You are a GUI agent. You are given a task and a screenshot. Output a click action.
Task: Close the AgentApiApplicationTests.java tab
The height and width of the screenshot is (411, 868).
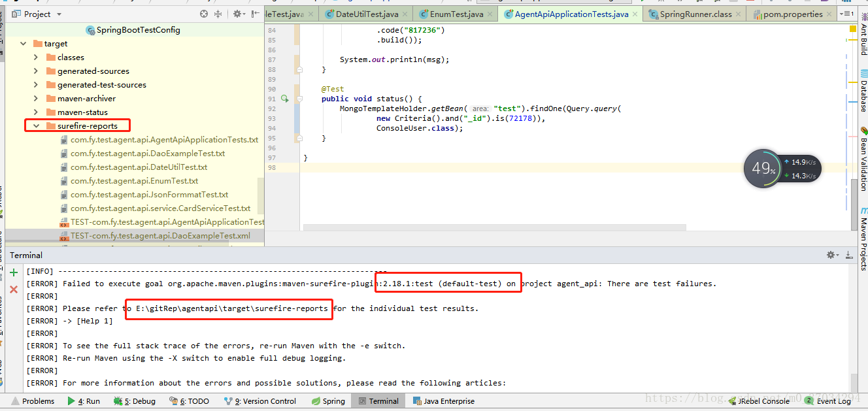pyautogui.click(x=636, y=14)
